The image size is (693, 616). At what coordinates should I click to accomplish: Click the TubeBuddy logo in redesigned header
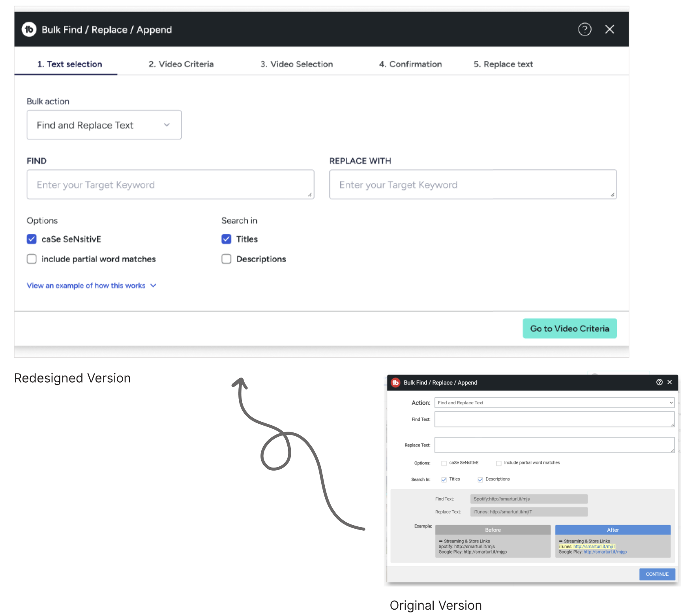coord(29,29)
